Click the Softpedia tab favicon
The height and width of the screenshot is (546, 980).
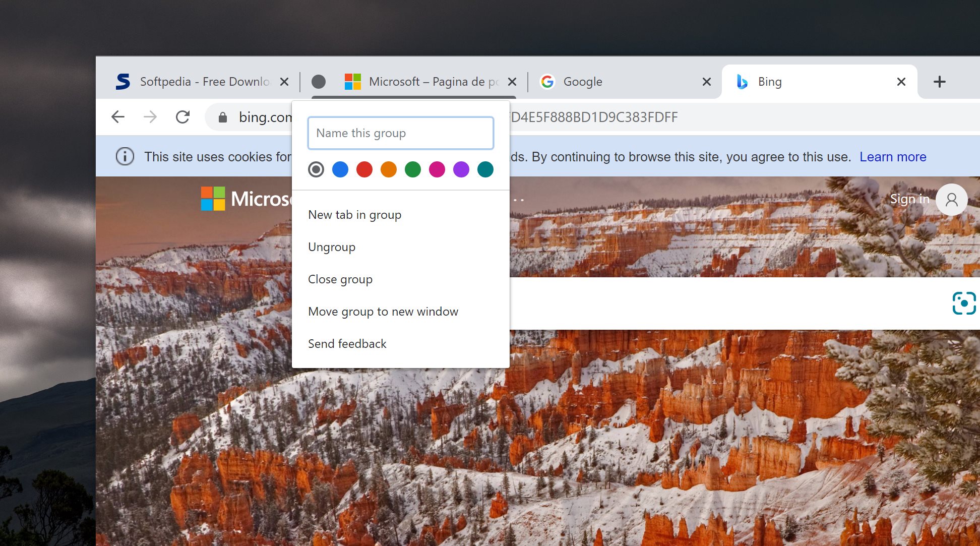click(x=124, y=81)
